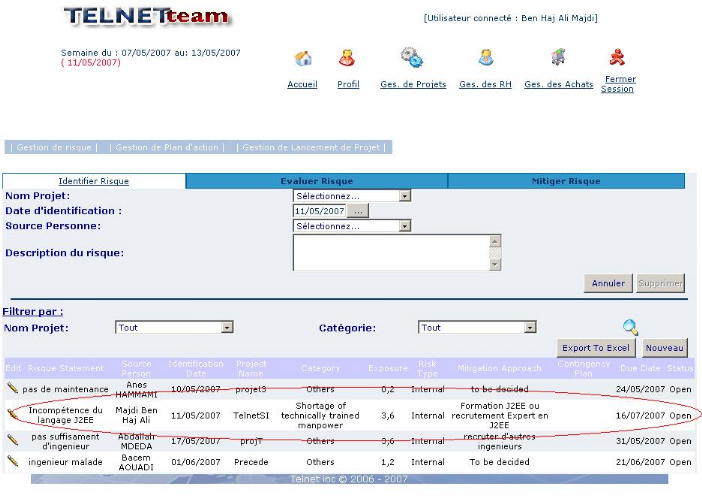
Task: Click the magnifier search icon
Action: 630,327
